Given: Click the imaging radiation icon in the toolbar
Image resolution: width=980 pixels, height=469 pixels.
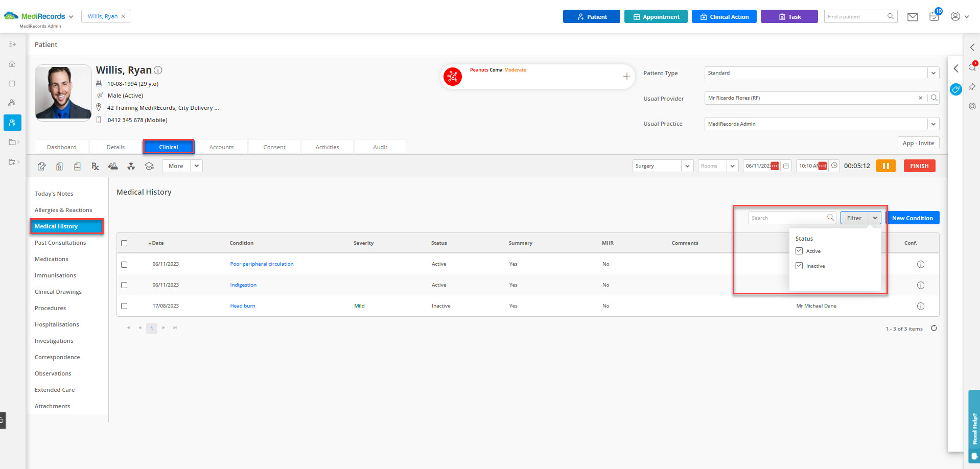Looking at the screenshot, I should pyautogui.click(x=131, y=166).
